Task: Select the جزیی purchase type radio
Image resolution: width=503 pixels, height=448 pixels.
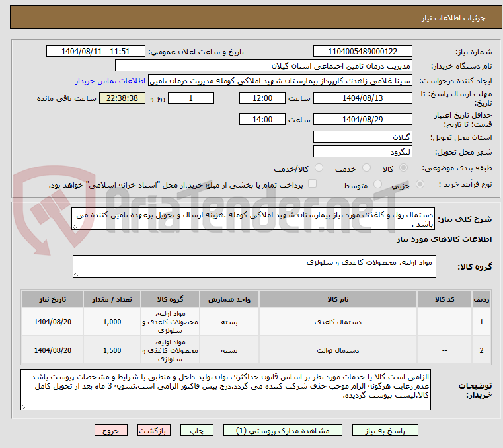Action: 420,184
